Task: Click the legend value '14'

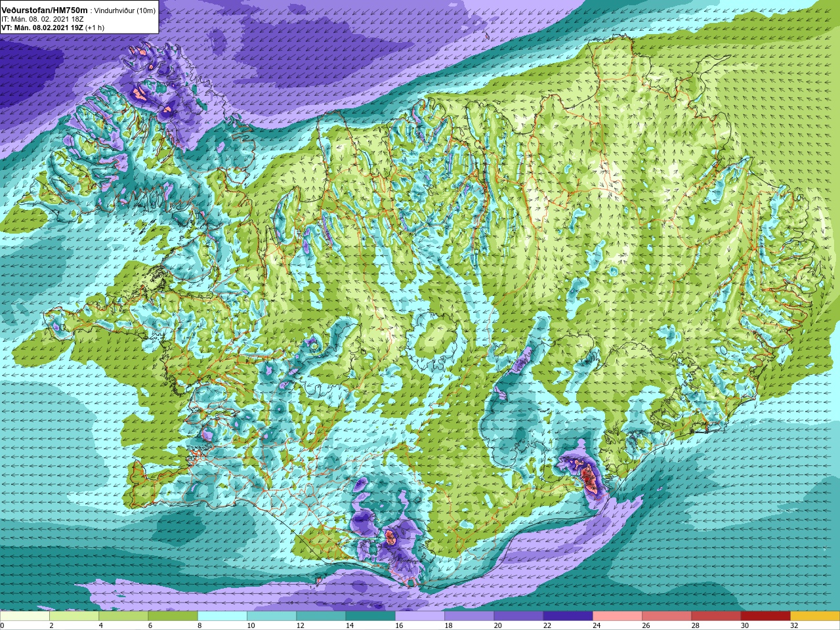Action: 350,625
